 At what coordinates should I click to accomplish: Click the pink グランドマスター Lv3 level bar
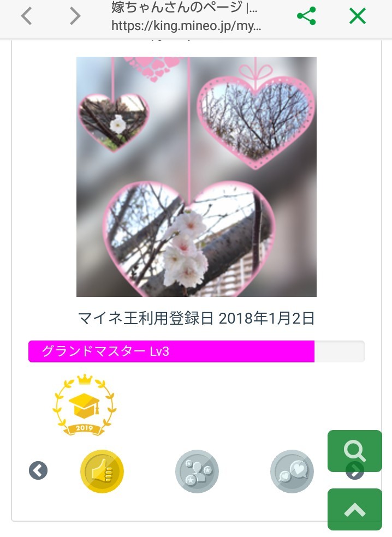(x=171, y=351)
